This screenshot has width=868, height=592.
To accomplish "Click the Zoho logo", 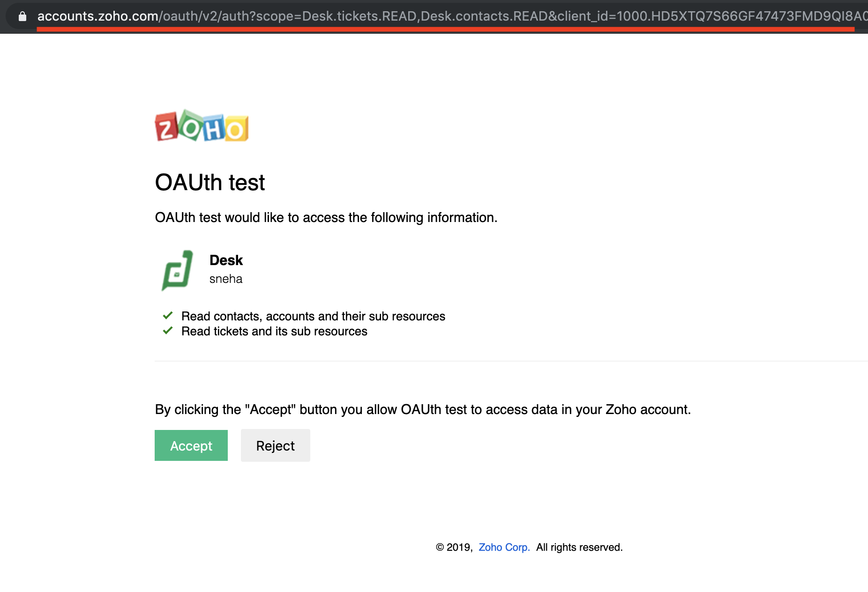I will click(x=202, y=126).
